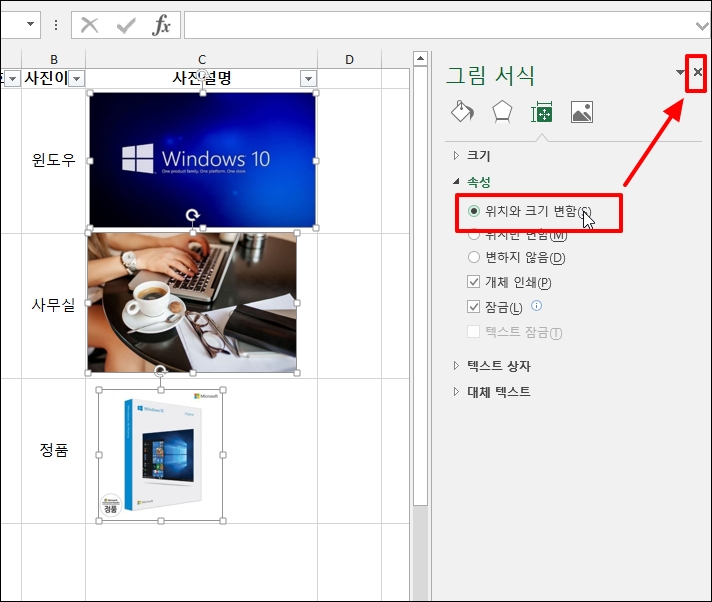Screen dimensions: 712x602
Task: Select column D header
Action: [349, 59]
